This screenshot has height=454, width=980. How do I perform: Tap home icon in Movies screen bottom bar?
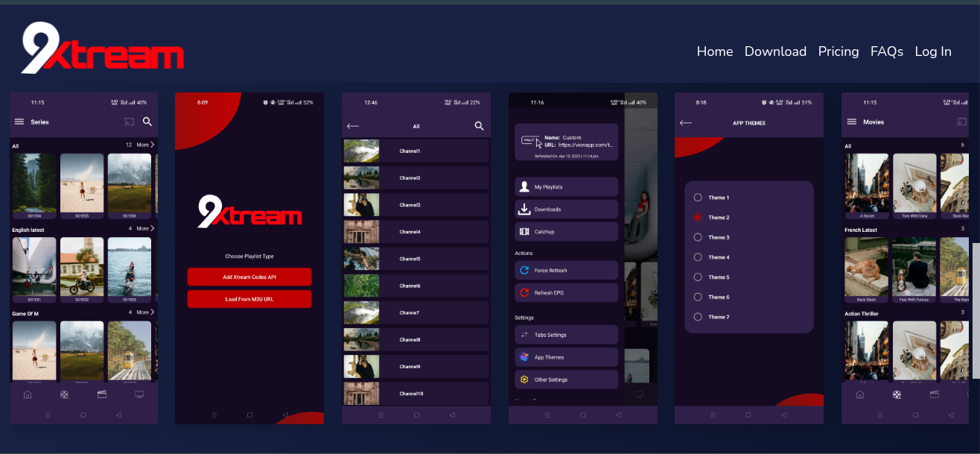tap(860, 394)
